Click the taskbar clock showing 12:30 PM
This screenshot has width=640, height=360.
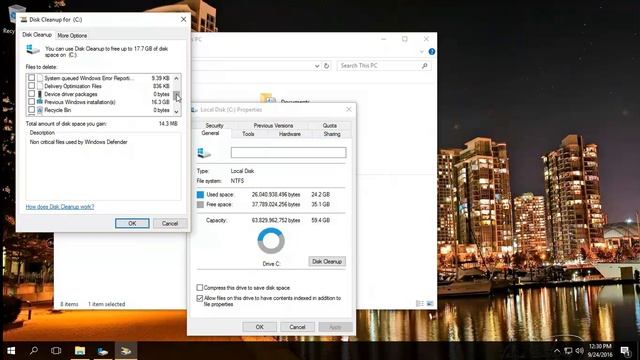600,351
